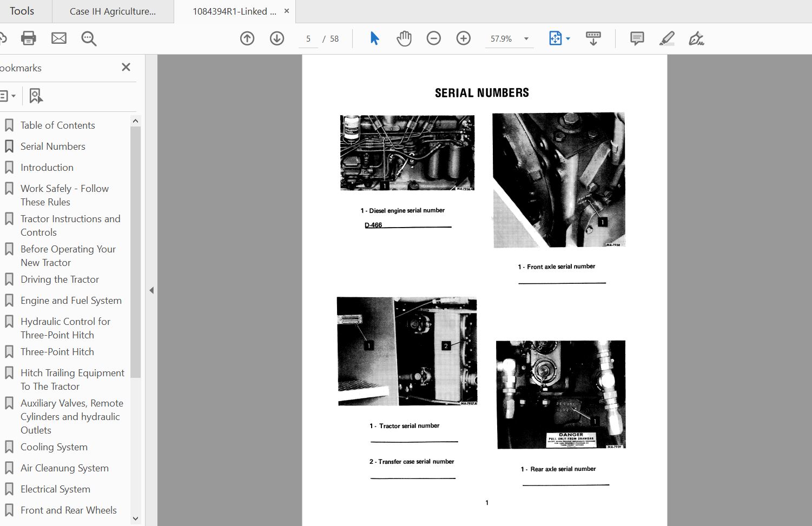Select the 1084394R1-Linked document tab
812x526 pixels.
[234, 11]
